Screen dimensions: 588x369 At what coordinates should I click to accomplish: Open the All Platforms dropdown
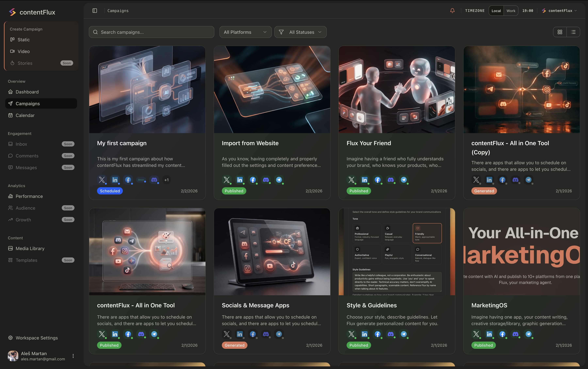(245, 32)
